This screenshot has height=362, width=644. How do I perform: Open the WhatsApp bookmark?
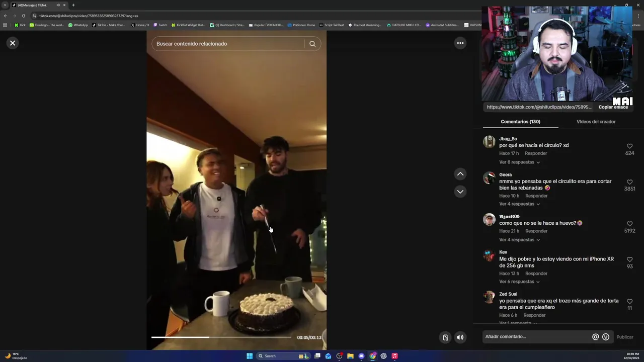coord(78,25)
